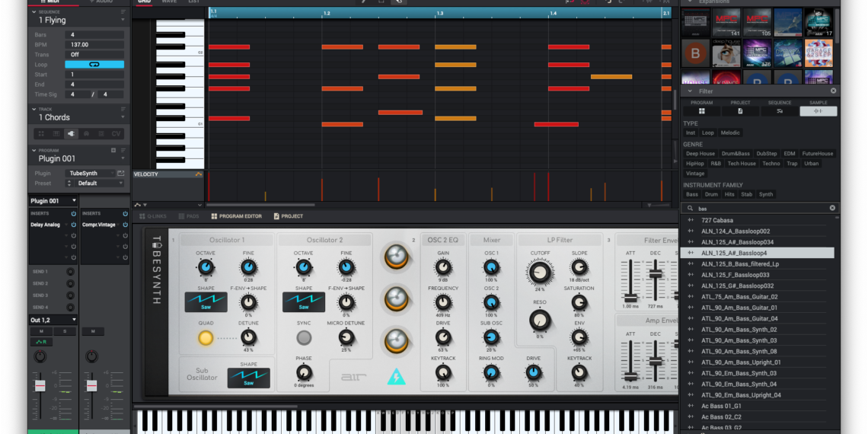
Task: Open the Plugin 001 channel dropdown
Action: click(53, 201)
